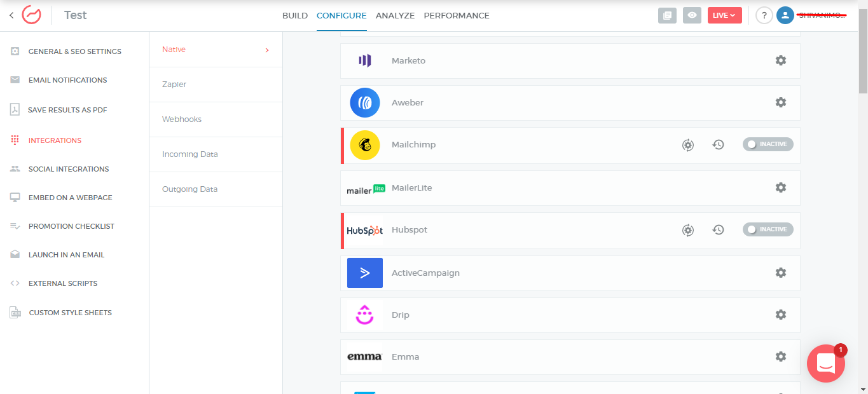Click the Marketo logo

364,60
